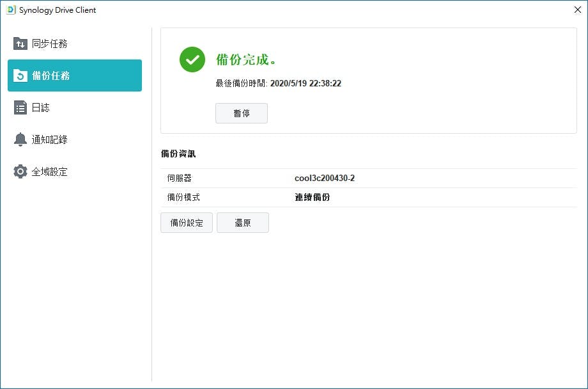Click the notification bell icon
The image size is (588, 389).
[20, 139]
